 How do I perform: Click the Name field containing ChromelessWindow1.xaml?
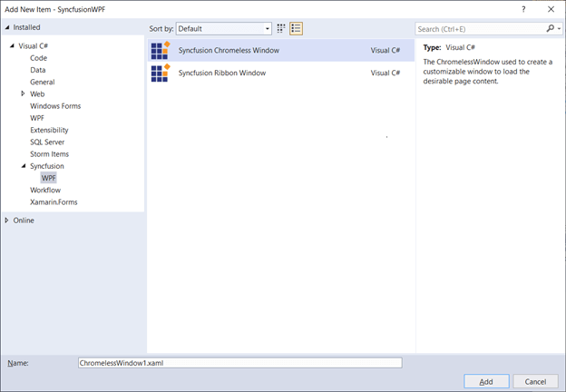click(x=240, y=363)
